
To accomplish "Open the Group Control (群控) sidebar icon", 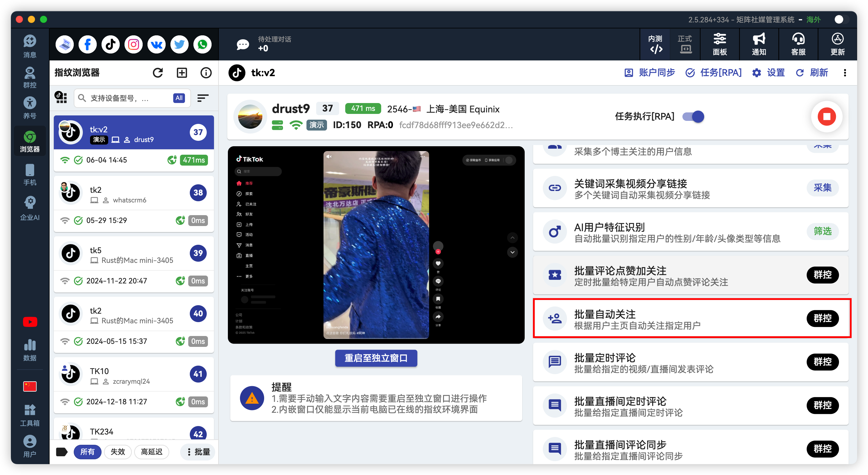I will (30, 77).
